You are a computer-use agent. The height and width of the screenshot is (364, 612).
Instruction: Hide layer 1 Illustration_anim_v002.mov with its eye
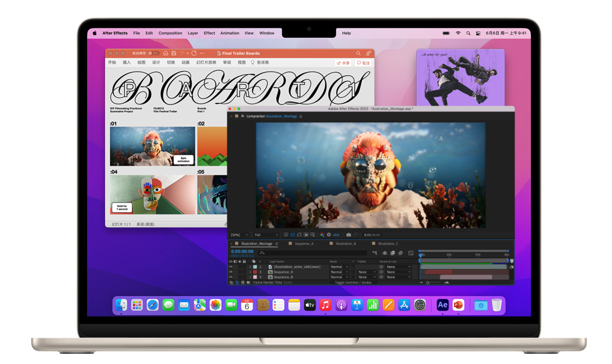(231, 267)
